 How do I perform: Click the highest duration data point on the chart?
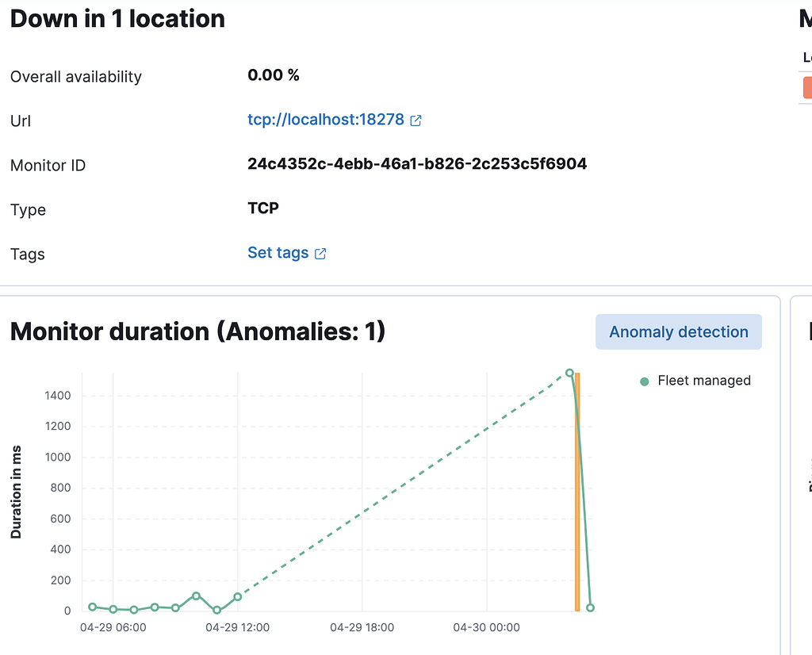coord(569,373)
